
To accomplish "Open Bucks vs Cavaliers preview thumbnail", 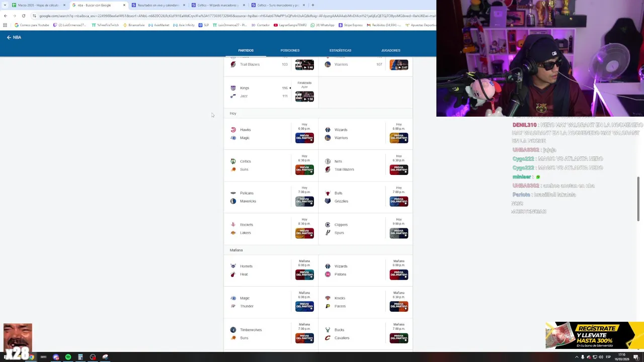I will coord(399,338).
